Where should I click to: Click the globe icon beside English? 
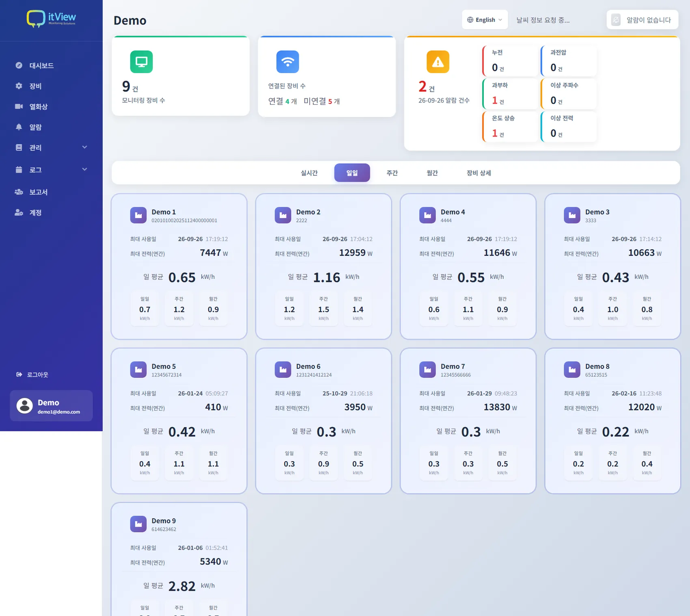point(470,20)
